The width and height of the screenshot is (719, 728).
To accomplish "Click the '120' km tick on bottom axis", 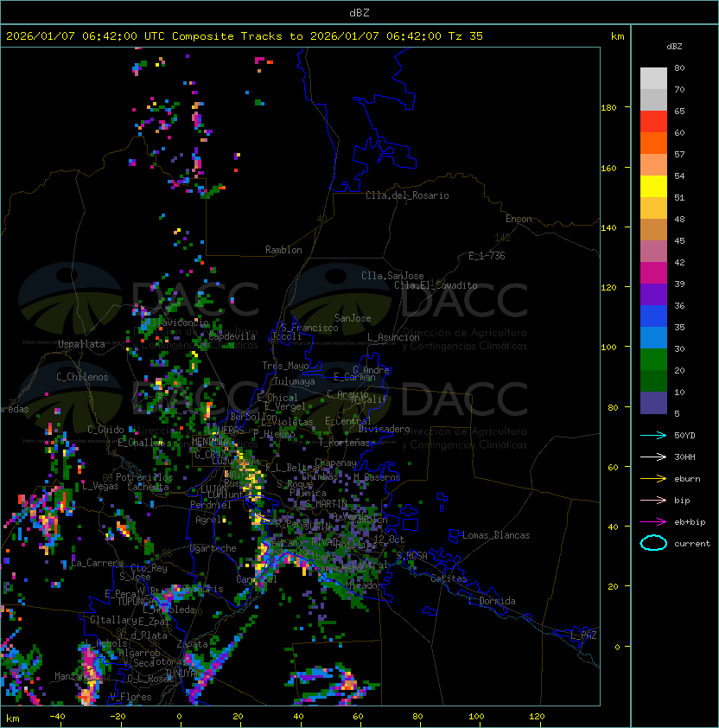I will point(537,717).
